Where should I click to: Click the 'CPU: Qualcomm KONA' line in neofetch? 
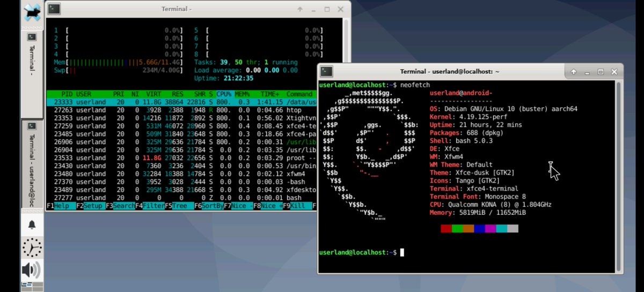point(491,205)
